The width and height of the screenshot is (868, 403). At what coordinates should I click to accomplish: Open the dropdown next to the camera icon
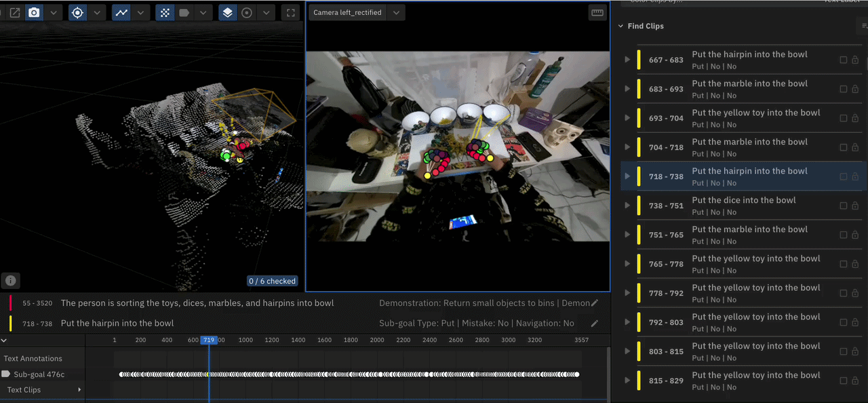(x=53, y=12)
